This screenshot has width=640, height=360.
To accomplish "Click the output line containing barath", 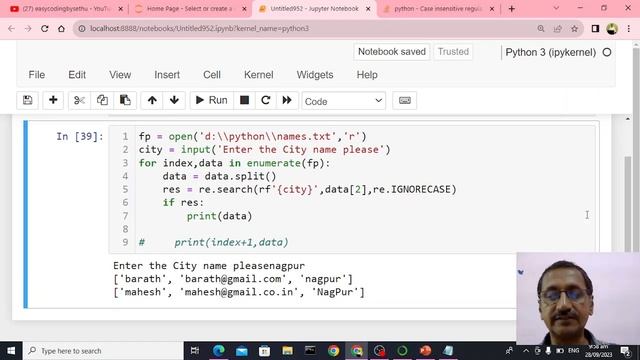I will point(233,279).
